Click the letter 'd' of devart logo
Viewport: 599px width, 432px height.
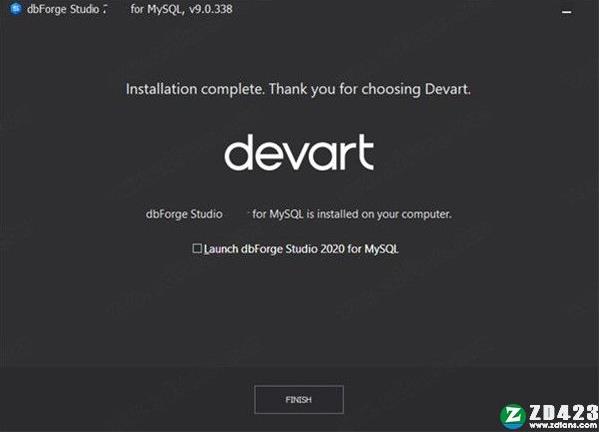click(x=239, y=152)
